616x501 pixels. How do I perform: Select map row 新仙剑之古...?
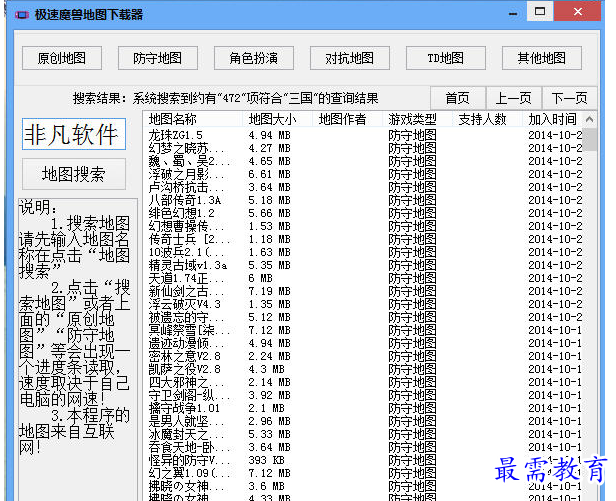click(x=365, y=291)
